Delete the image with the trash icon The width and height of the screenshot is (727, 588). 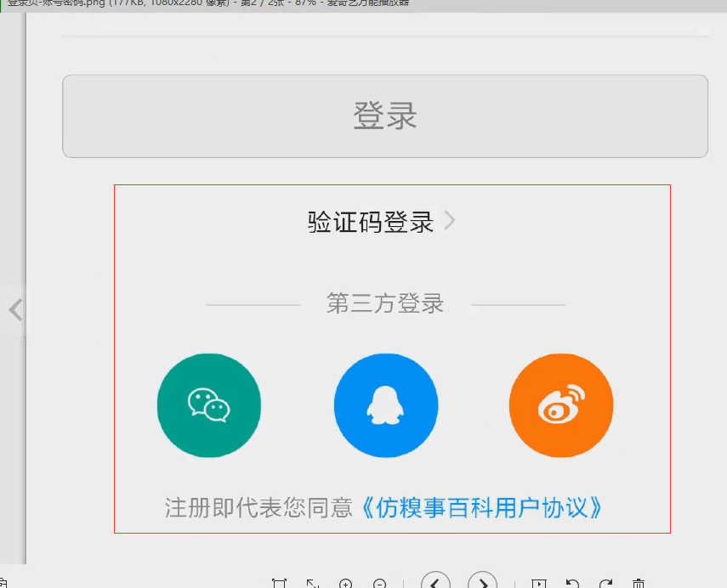tap(639, 584)
